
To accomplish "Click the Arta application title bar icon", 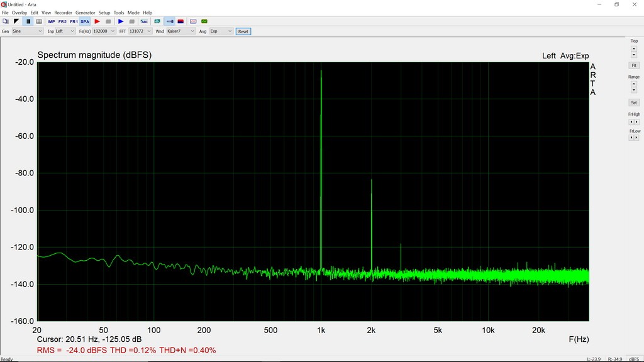I will (x=4, y=4).
